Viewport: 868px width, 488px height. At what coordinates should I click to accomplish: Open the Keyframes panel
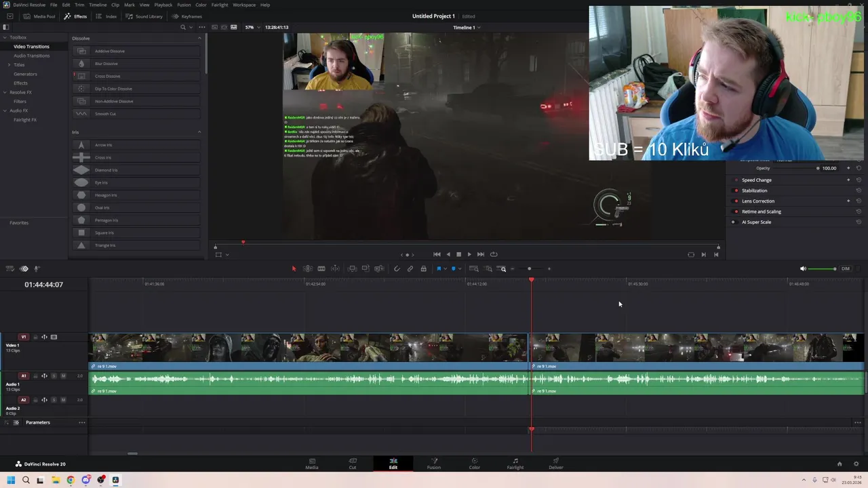tap(187, 16)
